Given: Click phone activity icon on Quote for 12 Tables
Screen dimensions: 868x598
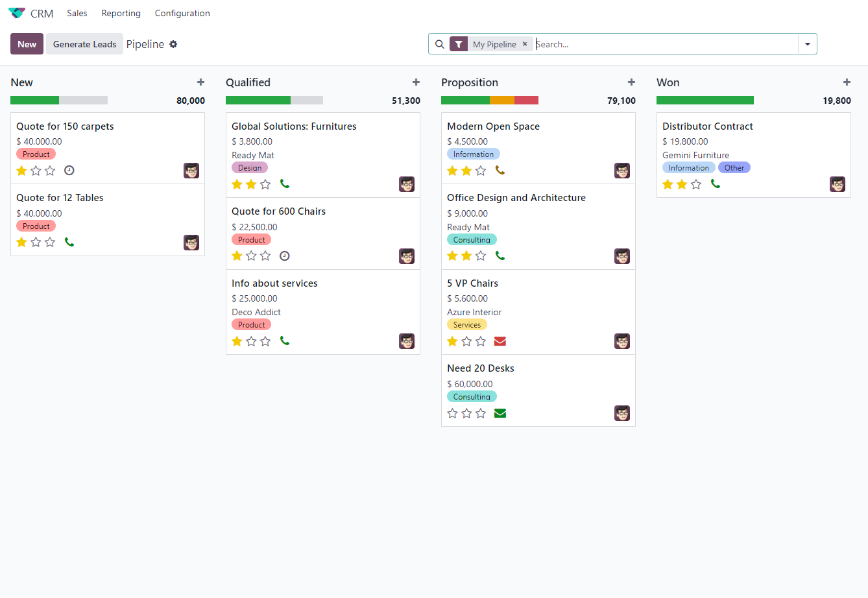Looking at the screenshot, I should 69,242.
